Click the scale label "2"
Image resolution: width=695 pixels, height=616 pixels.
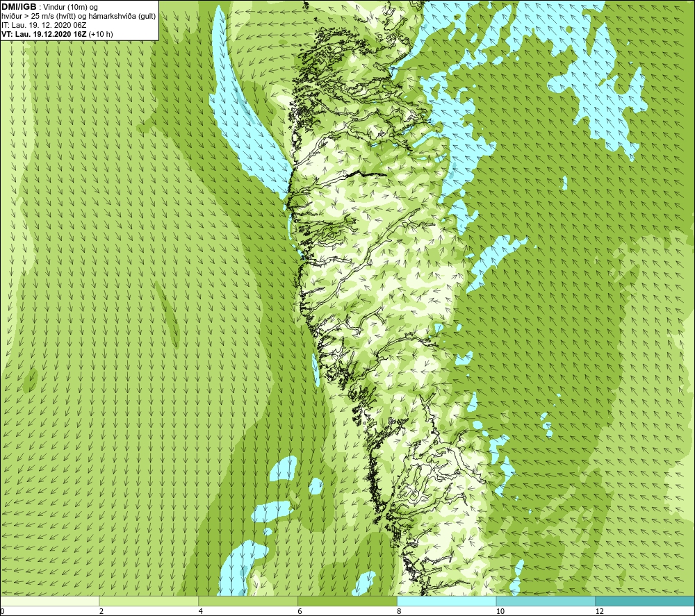(101, 611)
